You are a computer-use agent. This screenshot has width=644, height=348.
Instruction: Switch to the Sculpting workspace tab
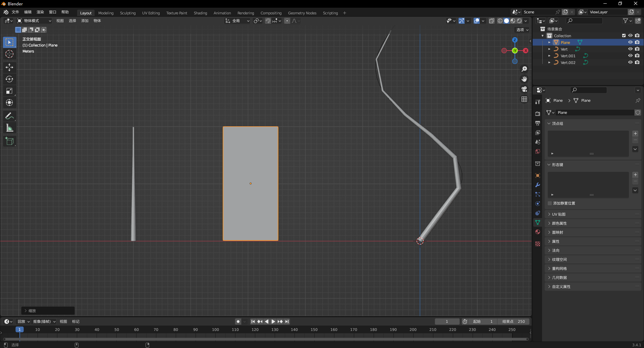128,13
